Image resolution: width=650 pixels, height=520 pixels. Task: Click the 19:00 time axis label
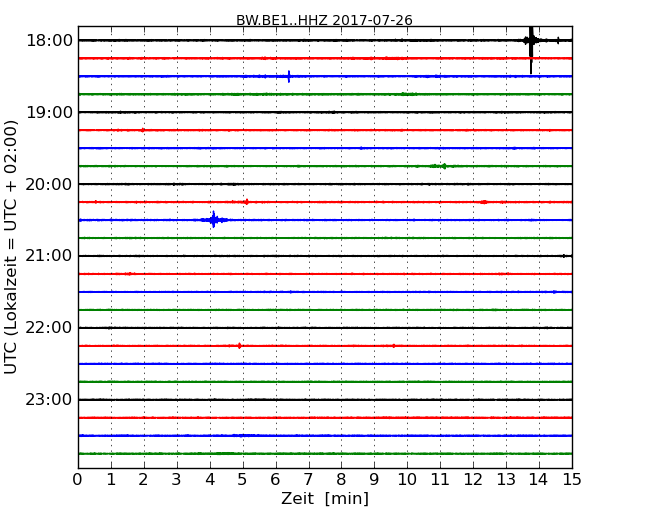click(49, 112)
